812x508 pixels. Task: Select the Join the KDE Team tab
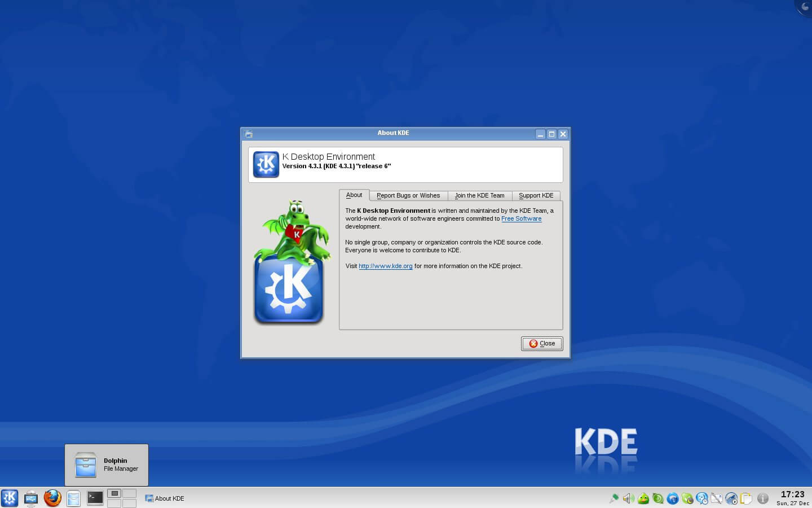(479, 195)
